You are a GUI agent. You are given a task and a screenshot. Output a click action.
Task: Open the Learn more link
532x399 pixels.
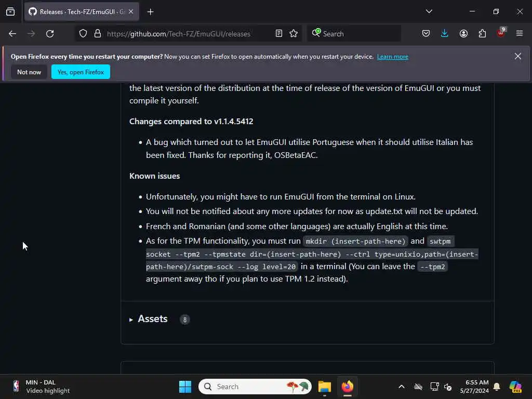[393, 57]
